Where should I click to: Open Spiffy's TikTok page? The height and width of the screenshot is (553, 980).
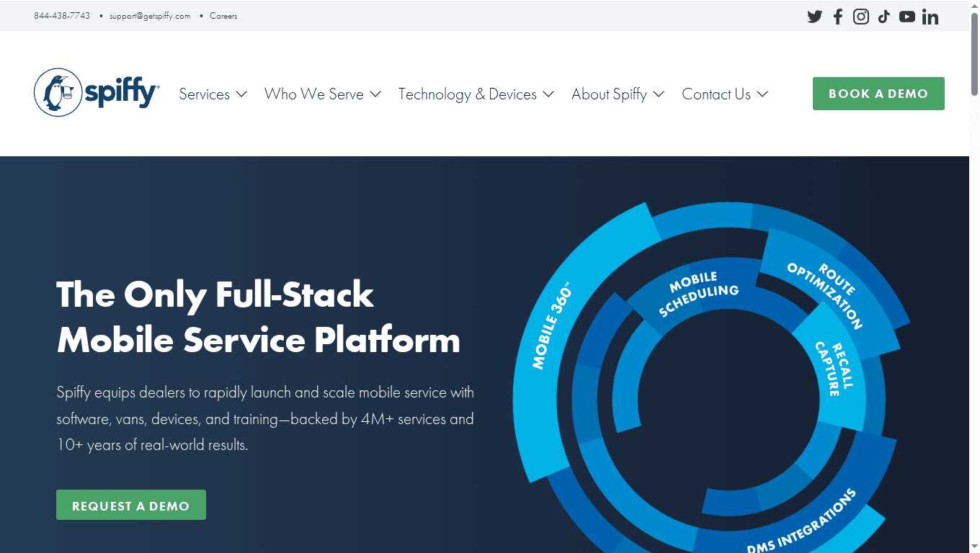pos(883,16)
